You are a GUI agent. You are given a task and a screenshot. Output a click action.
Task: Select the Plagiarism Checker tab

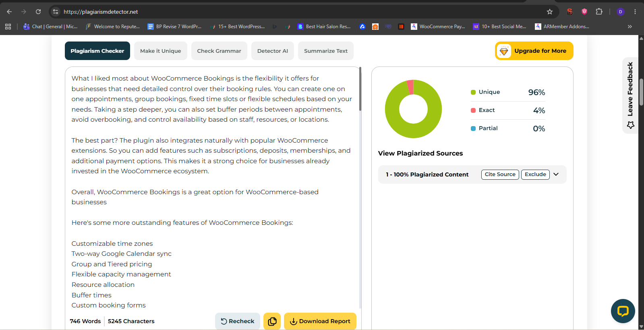(x=97, y=51)
